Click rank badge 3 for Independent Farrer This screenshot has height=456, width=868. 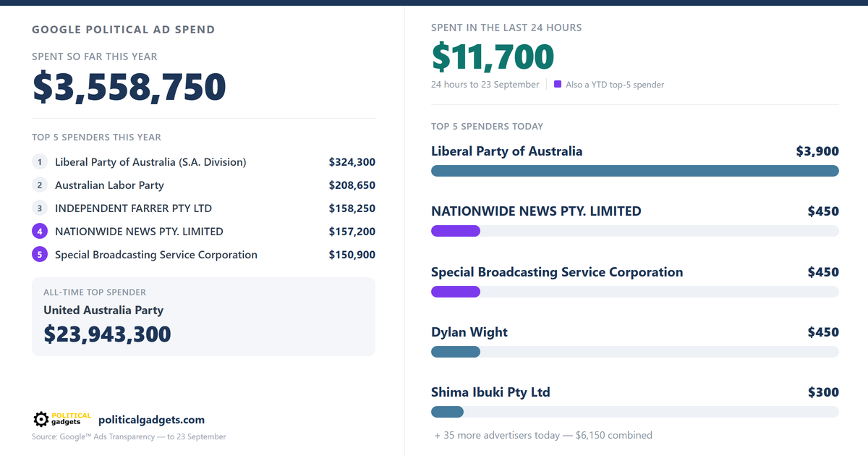point(40,208)
